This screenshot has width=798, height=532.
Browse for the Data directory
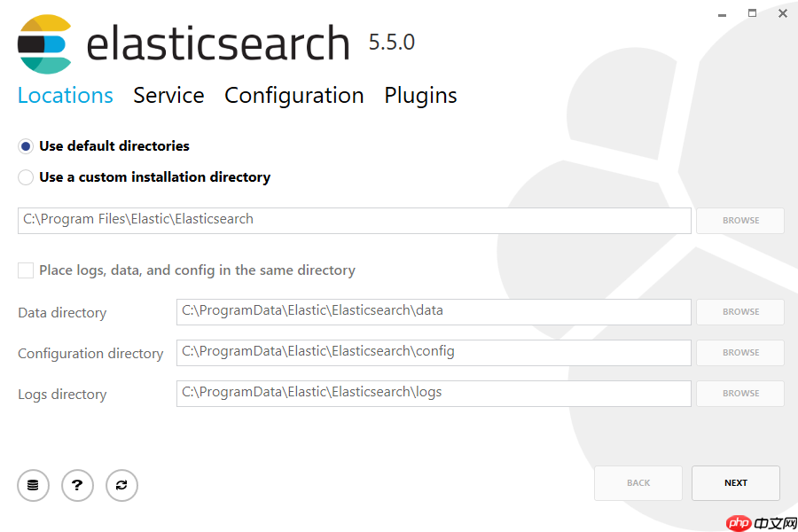tap(740, 311)
